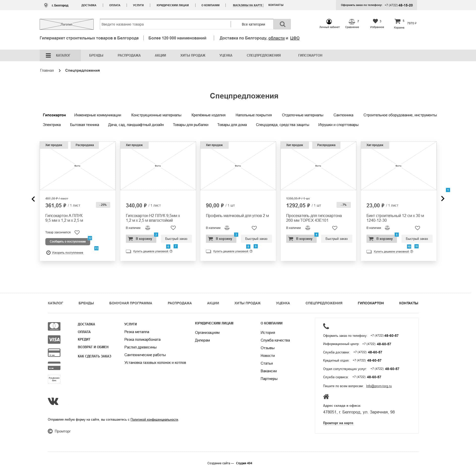Open Политикой конфиденциальности link
Viewport: 476px width, 467px height.
point(154,420)
